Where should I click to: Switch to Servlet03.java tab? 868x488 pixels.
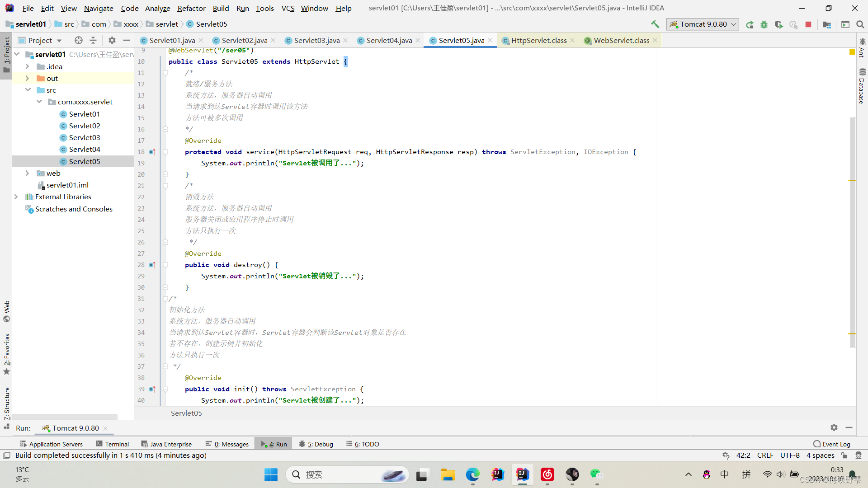click(x=316, y=40)
